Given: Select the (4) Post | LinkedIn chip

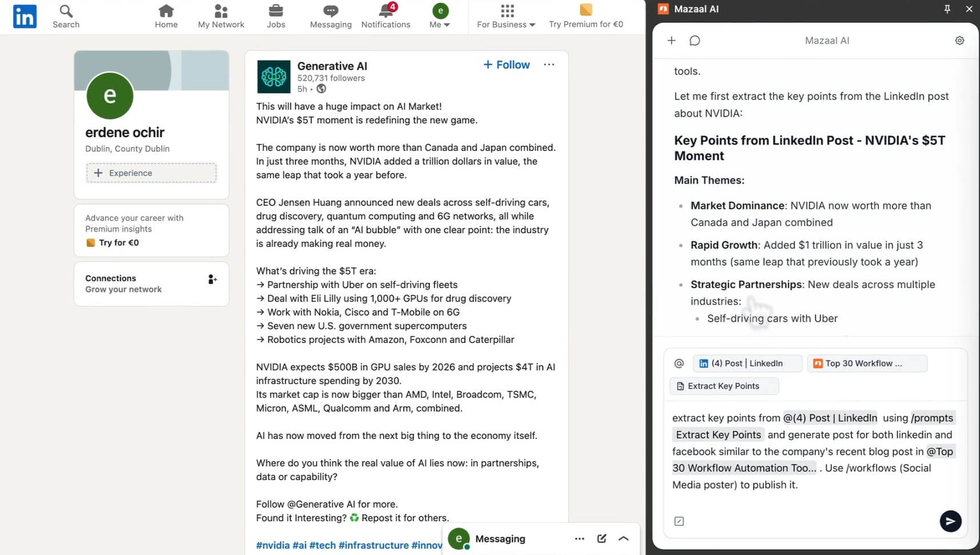Looking at the screenshot, I should point(747,364).
